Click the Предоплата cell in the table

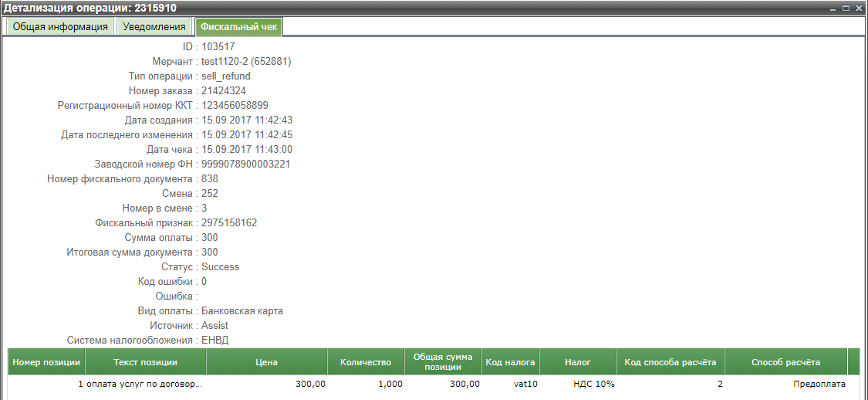coord(819,384)
